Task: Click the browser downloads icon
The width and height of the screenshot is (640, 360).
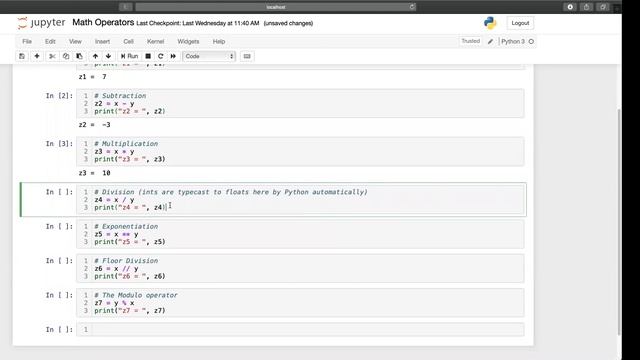Action: click(570, 7)
